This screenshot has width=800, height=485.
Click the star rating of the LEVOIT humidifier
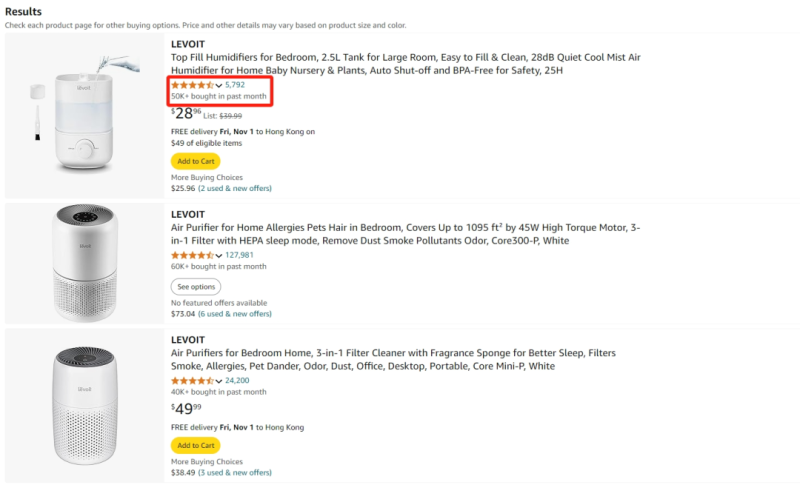tap(192, 86)
